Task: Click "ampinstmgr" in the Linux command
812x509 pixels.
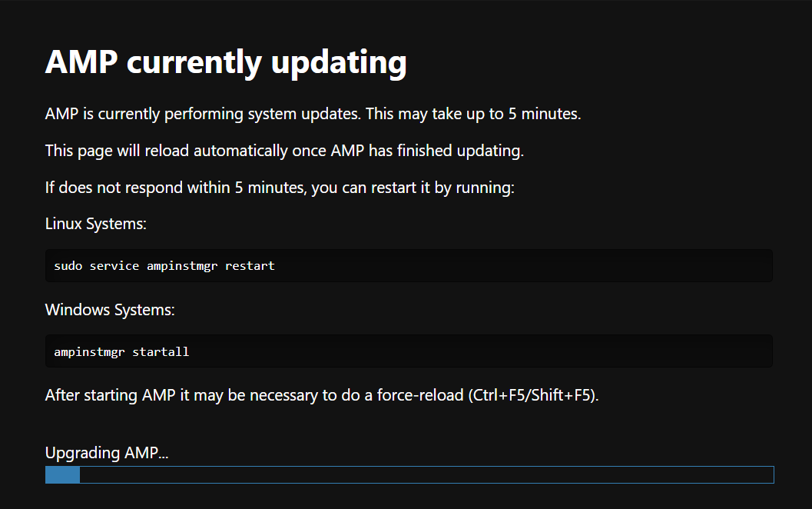Action: [182, 266]
